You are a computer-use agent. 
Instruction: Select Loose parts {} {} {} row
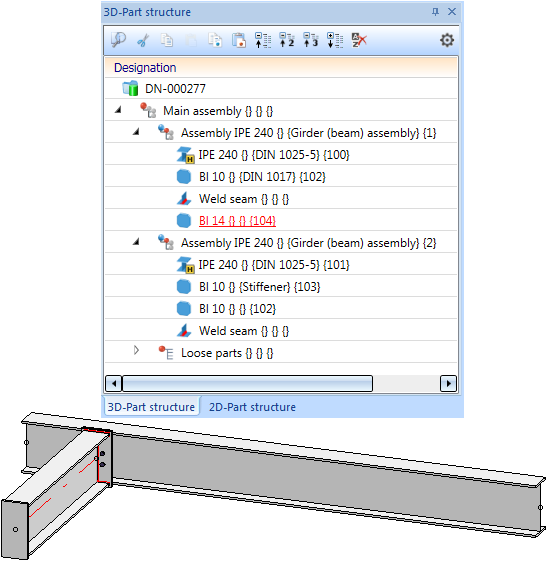(x=281, y=353)
